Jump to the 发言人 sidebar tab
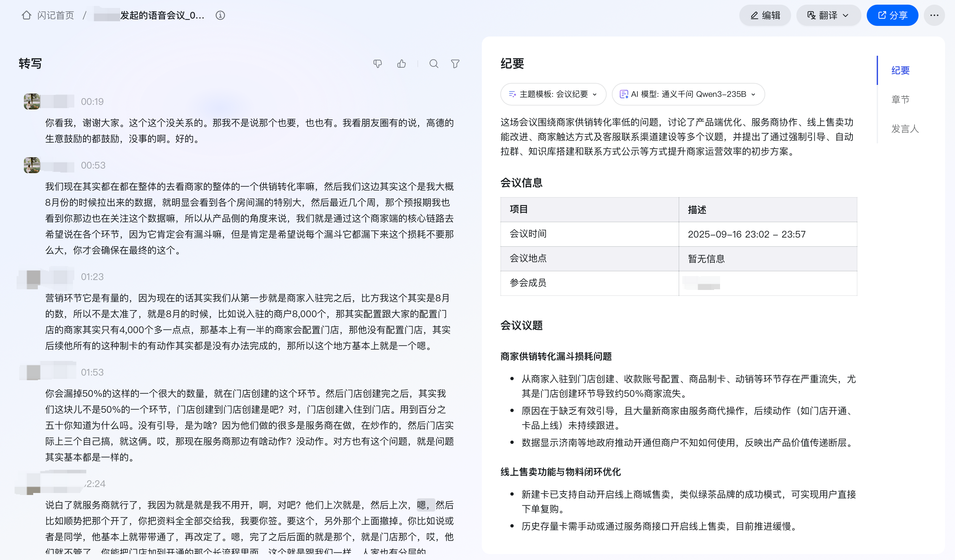The height and width of the screenshot is (560, 955). pos(905,129)
